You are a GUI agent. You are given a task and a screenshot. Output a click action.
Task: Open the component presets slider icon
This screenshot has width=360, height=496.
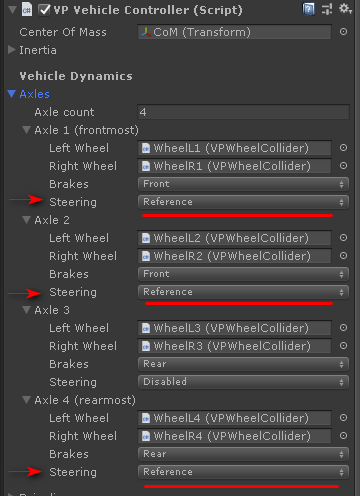327,9
